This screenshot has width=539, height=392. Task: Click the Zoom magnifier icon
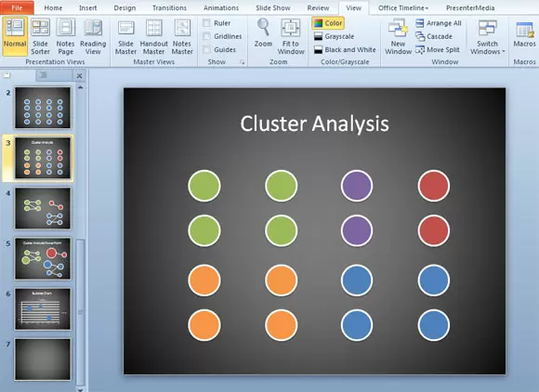(x=263, y=27)
